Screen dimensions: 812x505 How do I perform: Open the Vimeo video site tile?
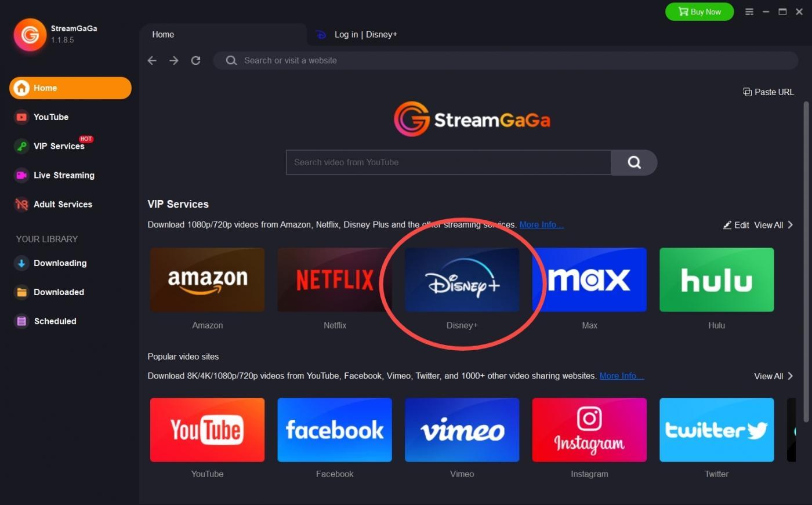462,430
